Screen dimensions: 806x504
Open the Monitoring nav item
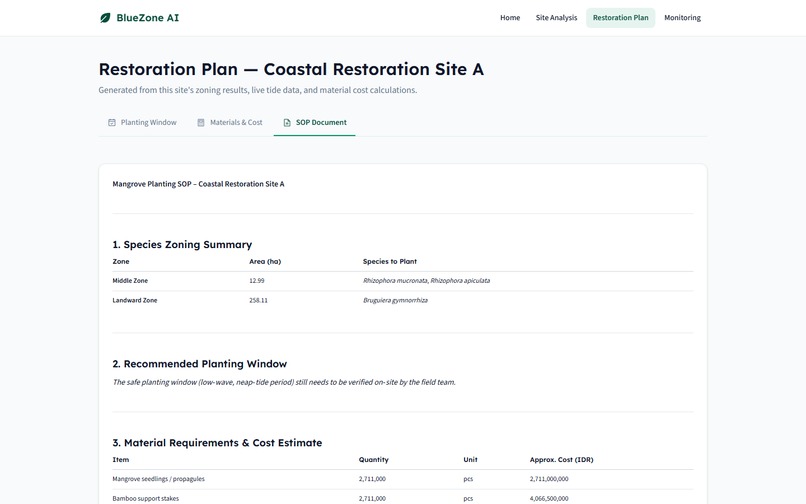click(682, 17)
